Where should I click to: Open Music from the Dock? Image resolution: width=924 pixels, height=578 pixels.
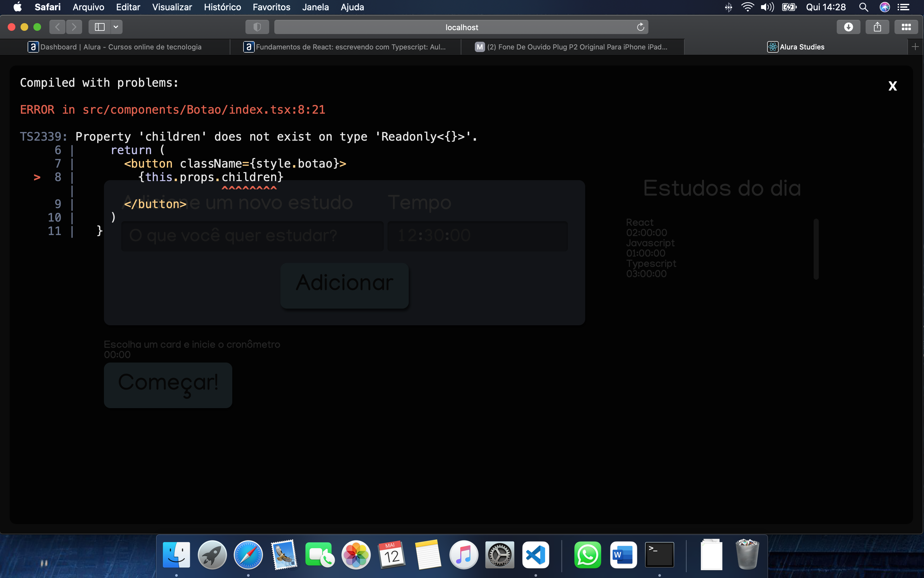pos(464,555)
